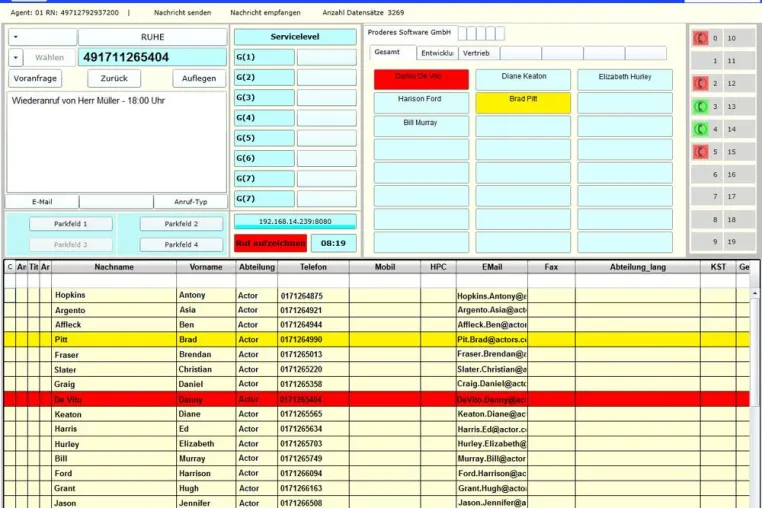
Task: Click the Bill Murray contact tile
Action: click(x=421, y=126)
